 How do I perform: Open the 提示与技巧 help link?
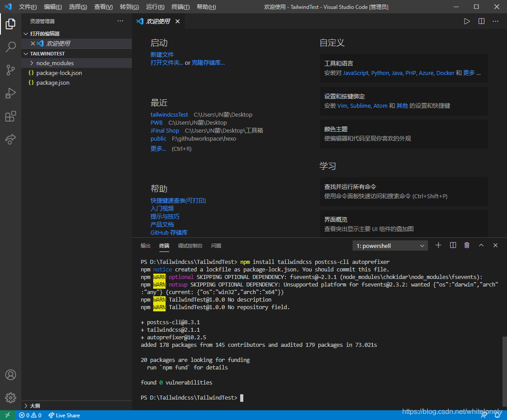coord(165,216)
